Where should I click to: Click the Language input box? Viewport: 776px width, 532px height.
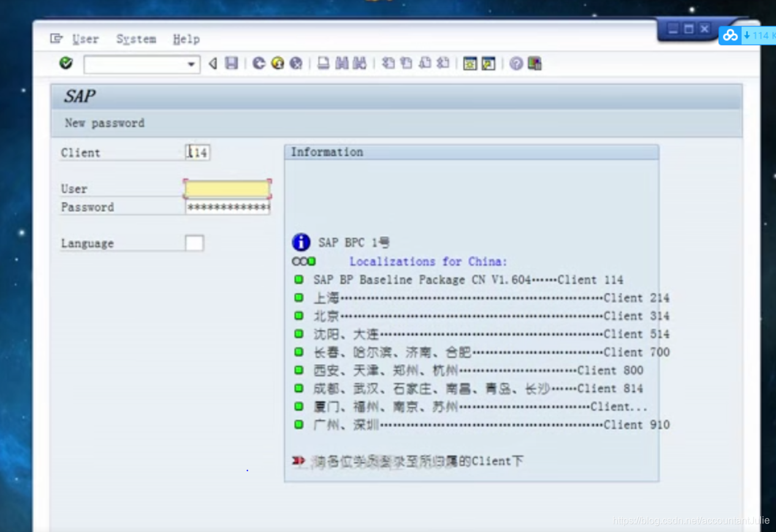click(194, 243)
